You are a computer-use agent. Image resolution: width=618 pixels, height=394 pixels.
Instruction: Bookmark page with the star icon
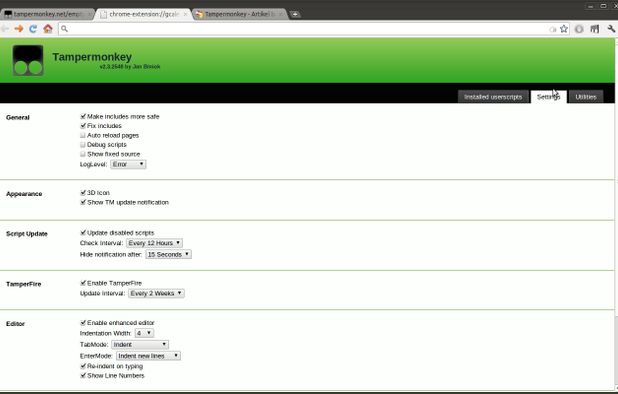pos(564,29)
